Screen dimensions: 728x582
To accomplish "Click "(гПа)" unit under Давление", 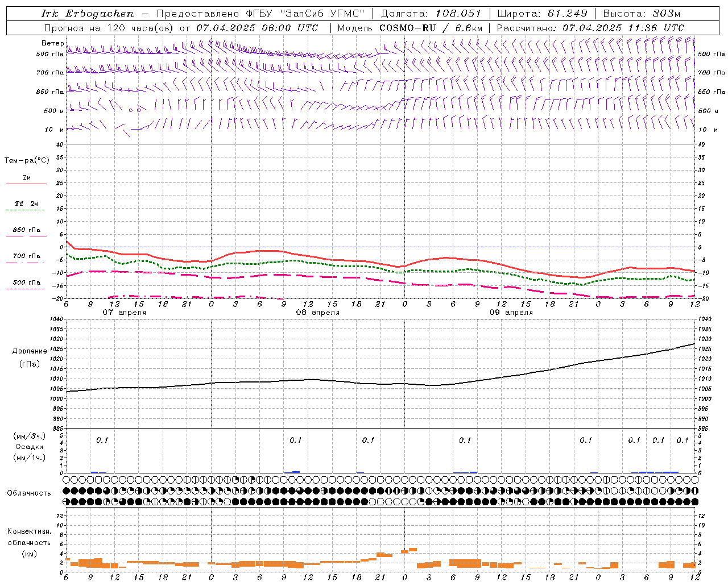I will click(30, 364).
